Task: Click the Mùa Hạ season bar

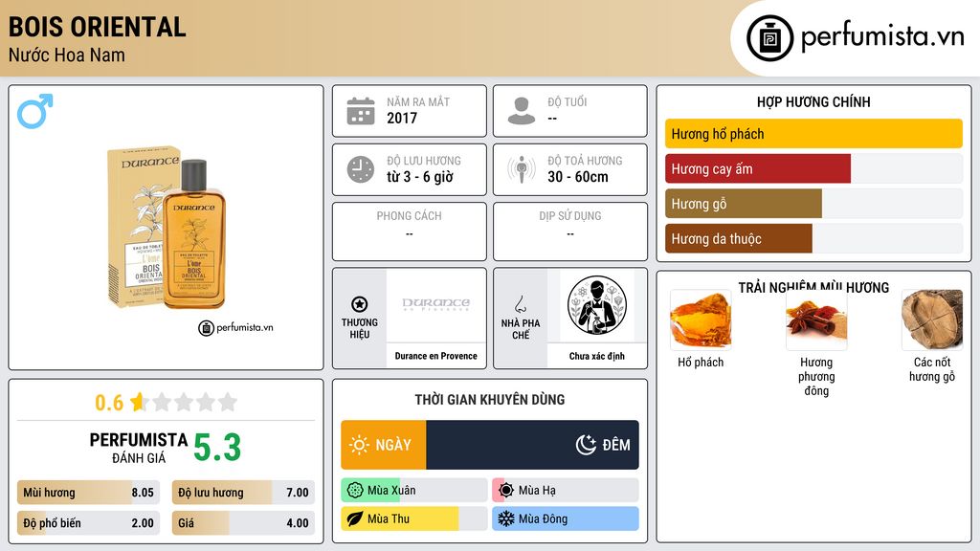Action: pyautogui.click(x=566, y=490)
